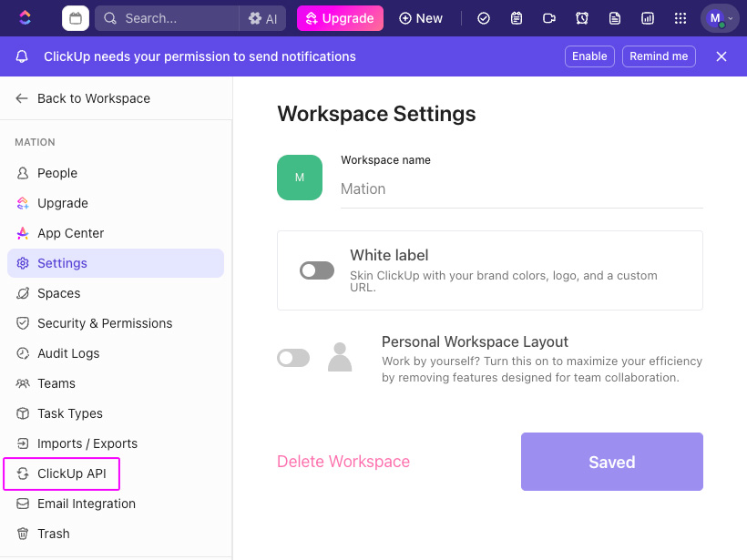Open the user avatar dropdown menu
The height and width of the screenshot is (560, 747).
pyautogui.click(x=720, y=18)
